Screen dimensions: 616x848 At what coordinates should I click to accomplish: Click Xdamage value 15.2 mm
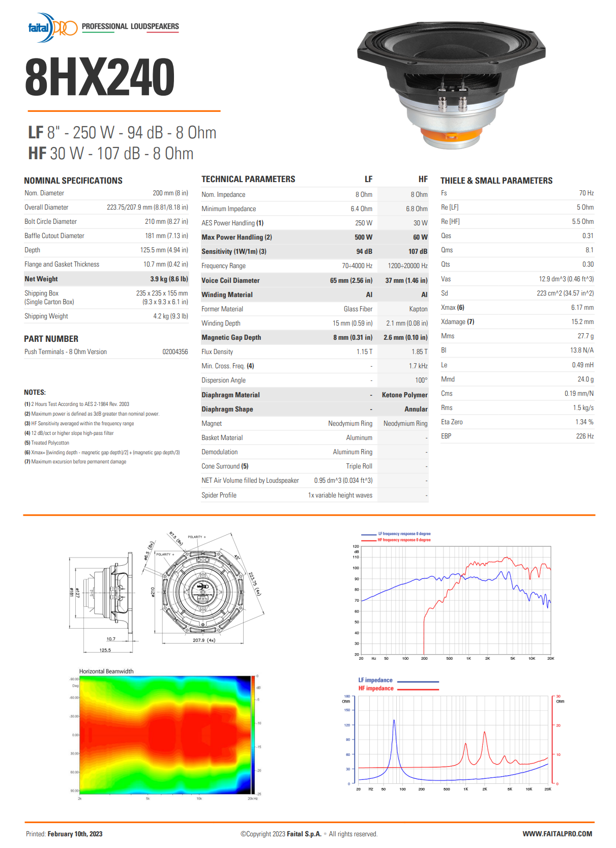[x=582, y=322]
